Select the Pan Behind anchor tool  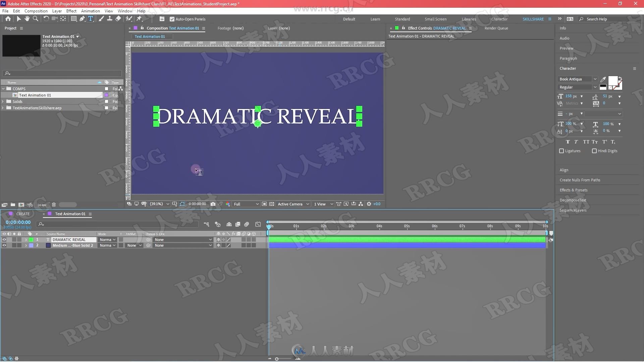coord(63,19)
